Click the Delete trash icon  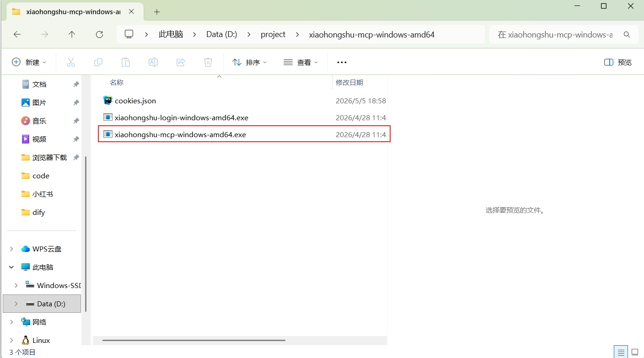(208, 62)
